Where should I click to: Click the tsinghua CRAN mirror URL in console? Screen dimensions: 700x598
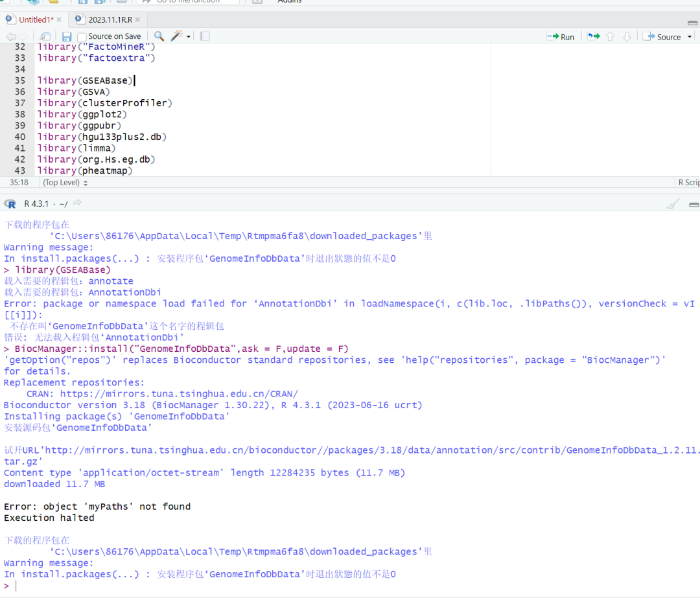[179, 394]
